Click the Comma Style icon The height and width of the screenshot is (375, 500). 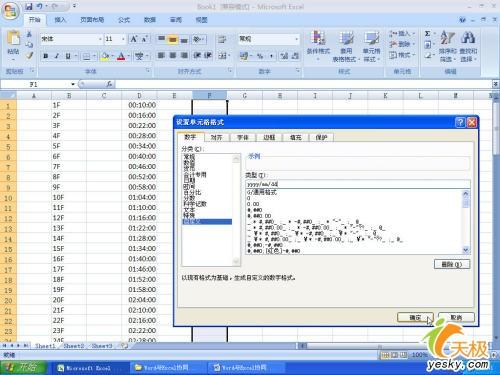pos(271,56)
